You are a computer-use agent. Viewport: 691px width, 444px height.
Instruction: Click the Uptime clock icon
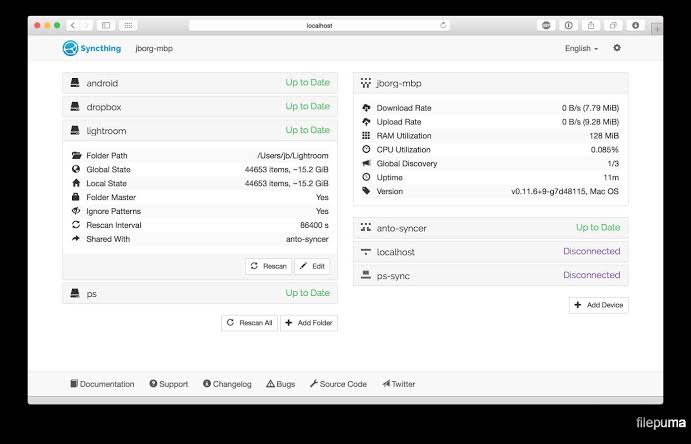[x=366, y=177]
